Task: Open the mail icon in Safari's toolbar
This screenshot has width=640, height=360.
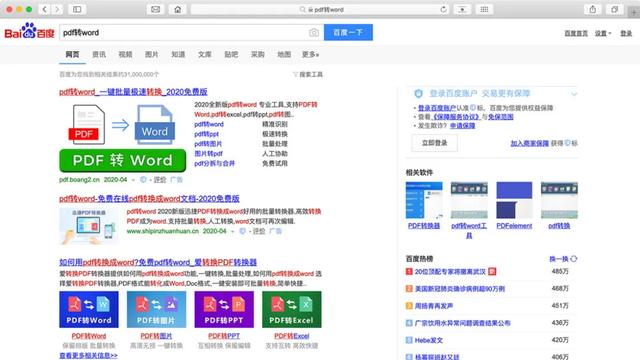Action: point(156,9)
